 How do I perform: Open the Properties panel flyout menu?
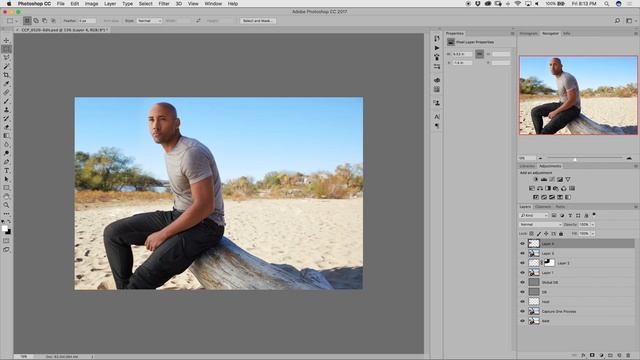point(512,33)
